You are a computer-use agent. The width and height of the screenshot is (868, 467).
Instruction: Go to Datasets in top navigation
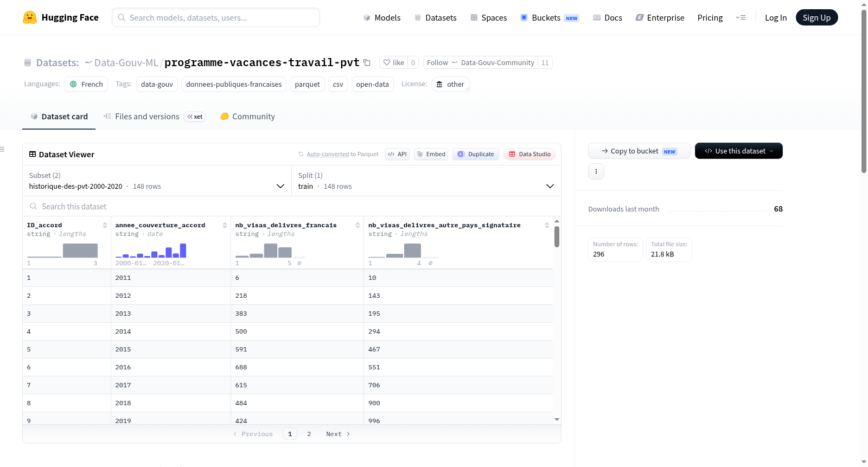[435, 17]
